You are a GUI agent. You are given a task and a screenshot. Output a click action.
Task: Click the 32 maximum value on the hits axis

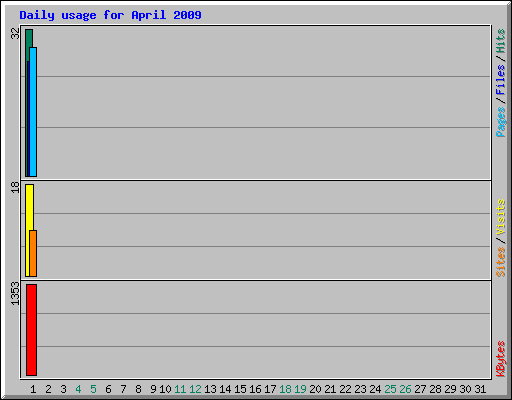tap(15, 33)
